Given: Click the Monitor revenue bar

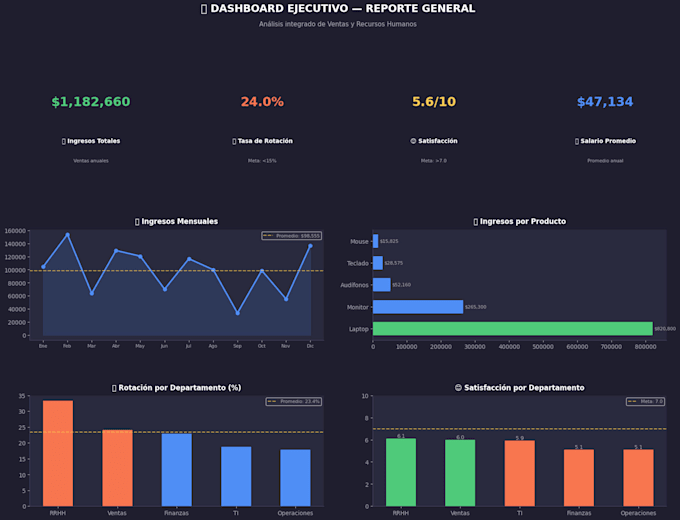Looking at the screenshot, I should point(418,307).
